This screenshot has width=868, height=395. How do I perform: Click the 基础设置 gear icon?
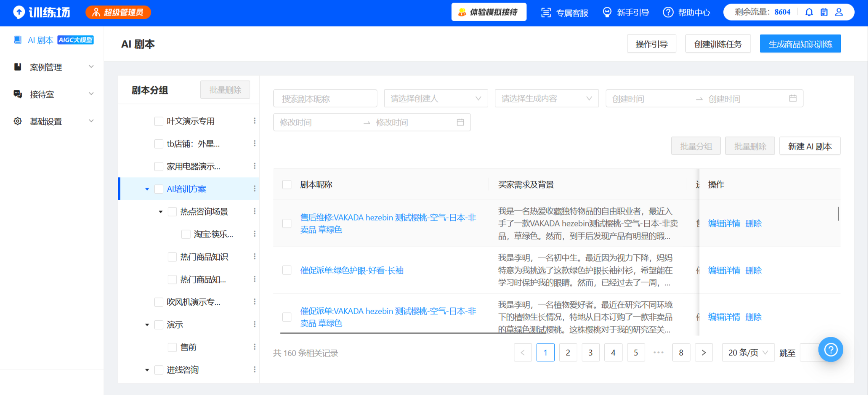point(18,121)
